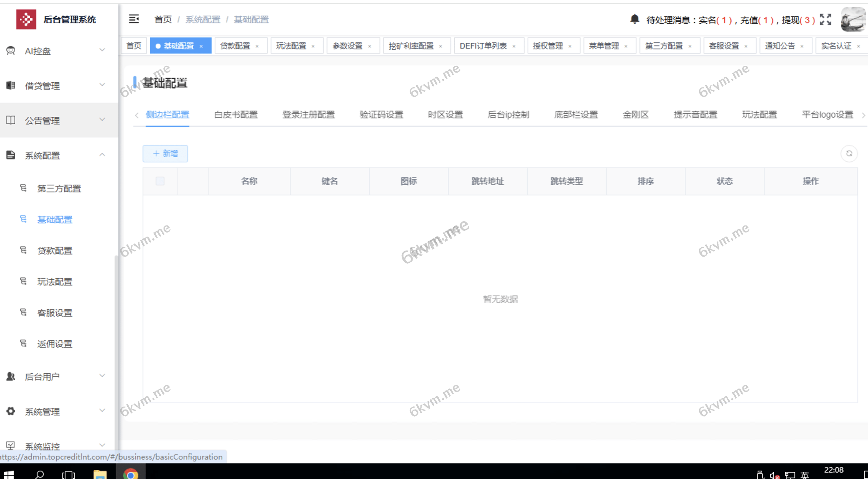The height and width of the screenshot is (479, 868).
Task: Click the admin system logo
Action: pyautogui.click(x=26, y=19)
